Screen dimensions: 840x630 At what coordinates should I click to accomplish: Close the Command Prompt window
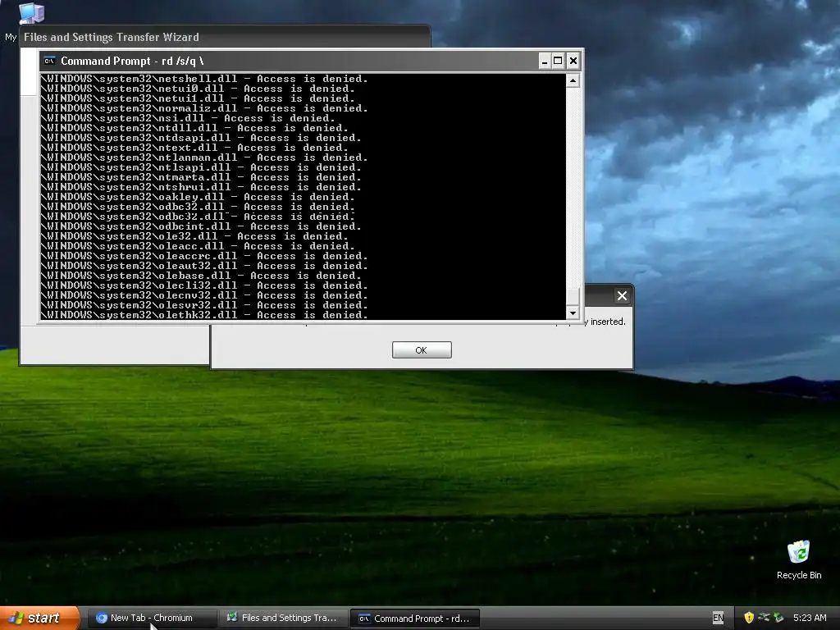point(573,61)
